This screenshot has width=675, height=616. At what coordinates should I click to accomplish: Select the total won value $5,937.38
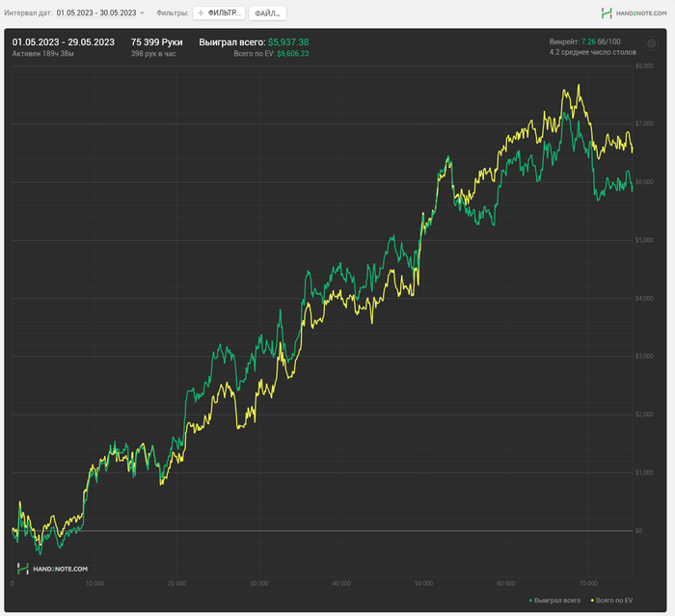click(x=288, y=42)
